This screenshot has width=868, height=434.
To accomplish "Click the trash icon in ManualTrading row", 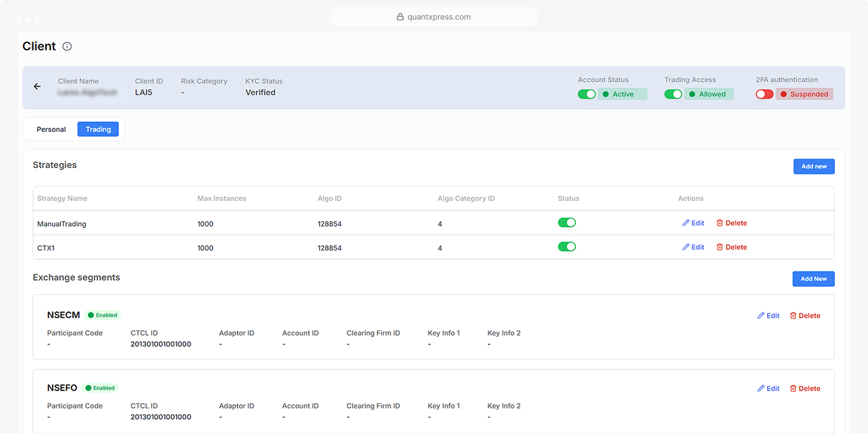I will tap(720, 223).
